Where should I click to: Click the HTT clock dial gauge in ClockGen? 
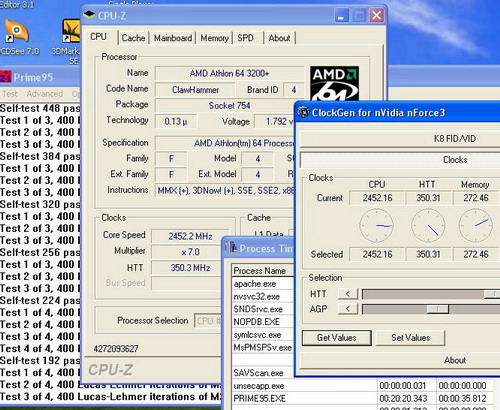[x=428, y=226]
